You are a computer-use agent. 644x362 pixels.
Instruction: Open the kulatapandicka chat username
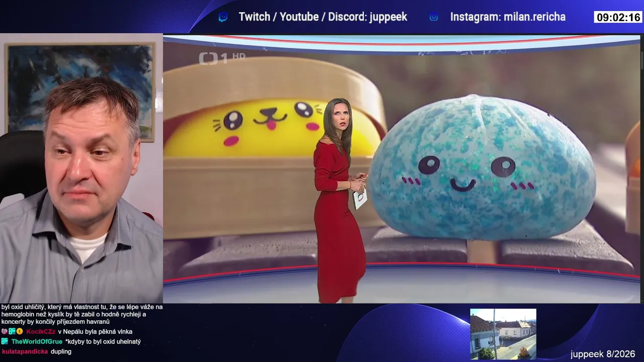25,351
